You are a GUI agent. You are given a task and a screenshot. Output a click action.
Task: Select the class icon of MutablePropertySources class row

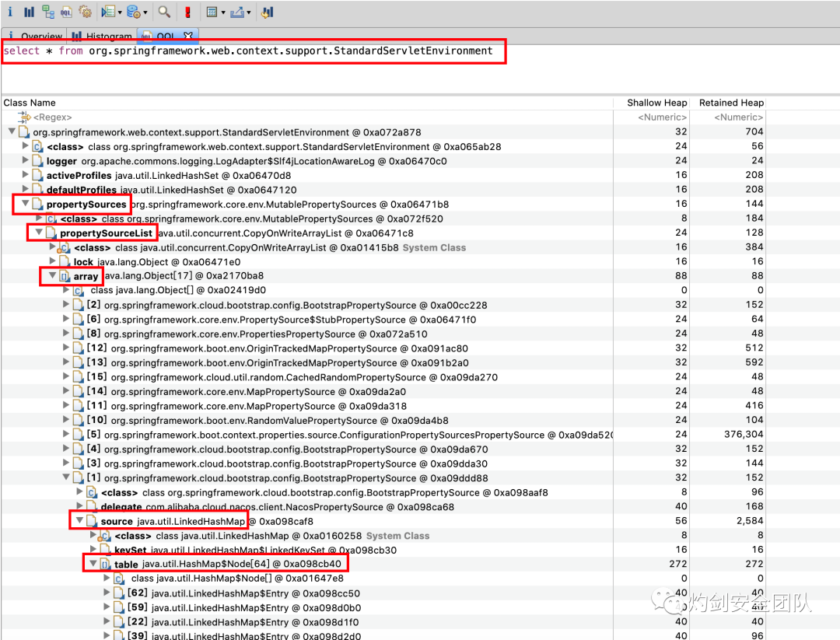point(51,219)
